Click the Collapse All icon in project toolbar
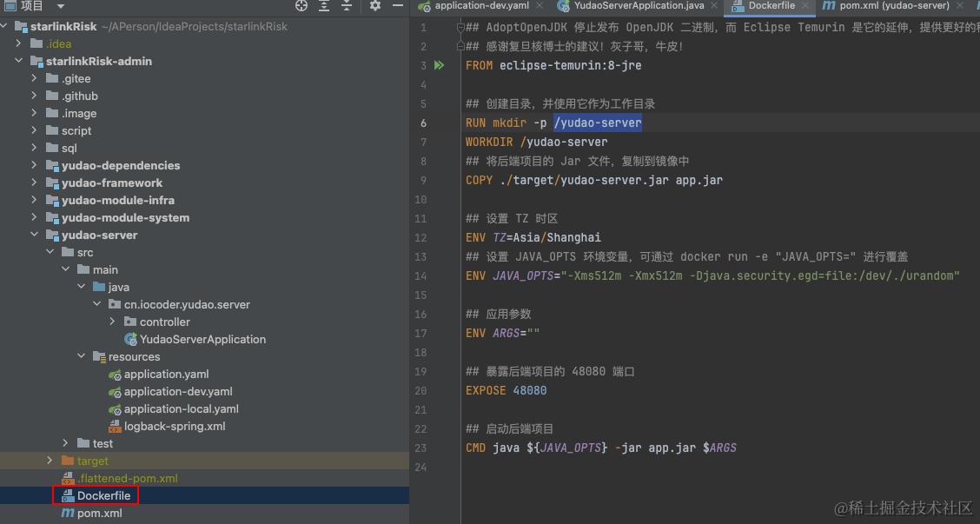980x524 pixels. tap(347, 5)
